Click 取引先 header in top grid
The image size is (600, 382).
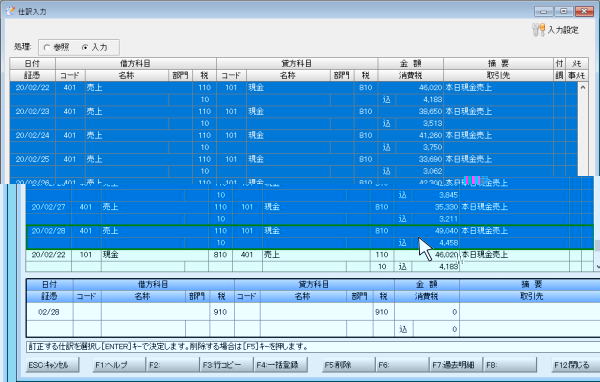coord(499,75)
